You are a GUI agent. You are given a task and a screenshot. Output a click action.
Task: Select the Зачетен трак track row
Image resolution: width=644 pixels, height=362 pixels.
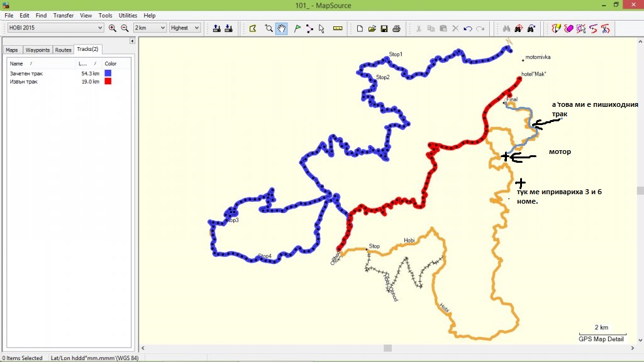(69, 74)
